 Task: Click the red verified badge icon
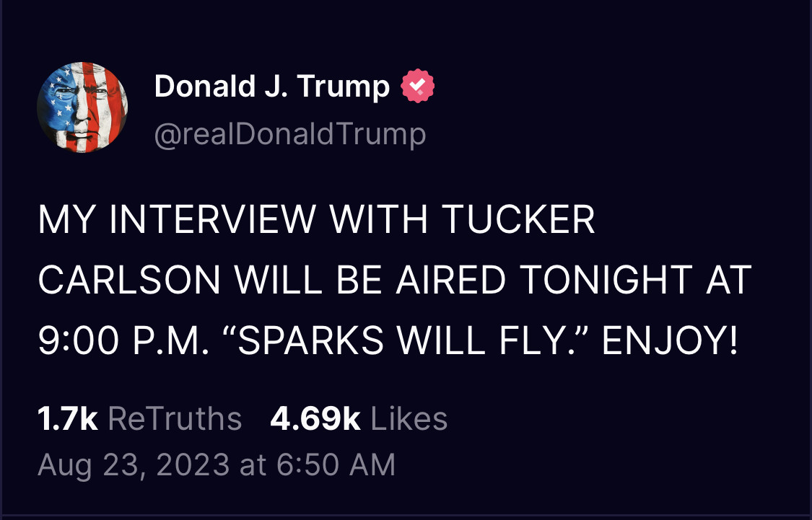[x=417, y=88]
